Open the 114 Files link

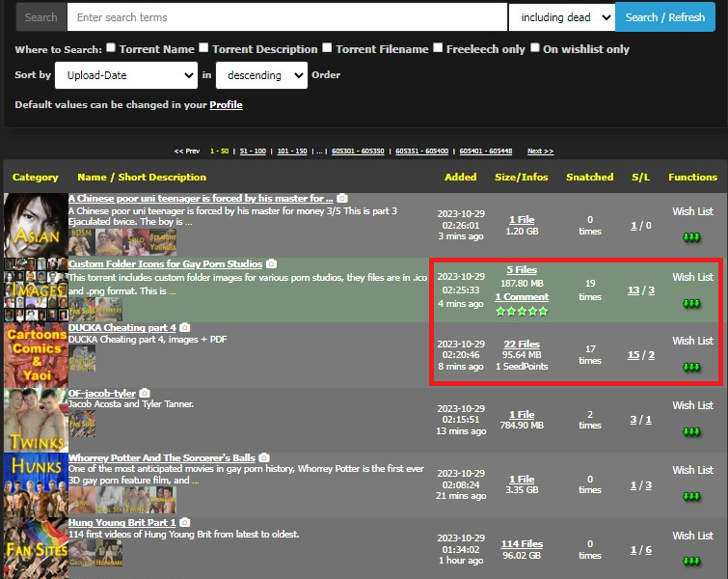click(x=522, y=543)
